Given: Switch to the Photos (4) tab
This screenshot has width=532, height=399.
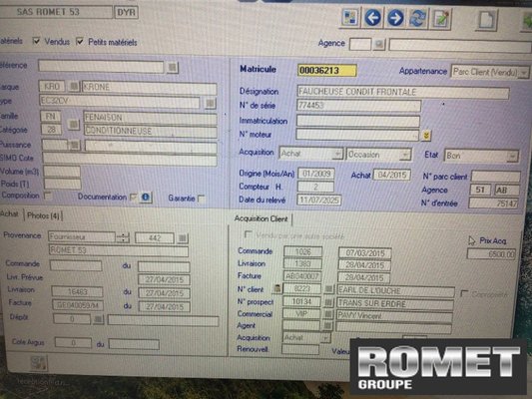Looking at the screenshot, I should pyautogui.click(x=43, y=215).
